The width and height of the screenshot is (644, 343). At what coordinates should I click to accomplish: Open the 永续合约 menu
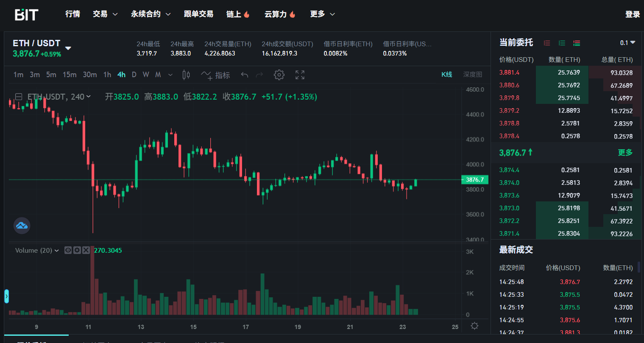point(151,14)
